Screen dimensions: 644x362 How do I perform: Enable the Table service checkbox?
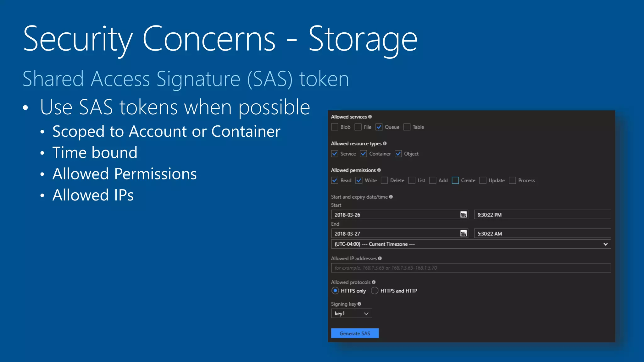point(407,127)
